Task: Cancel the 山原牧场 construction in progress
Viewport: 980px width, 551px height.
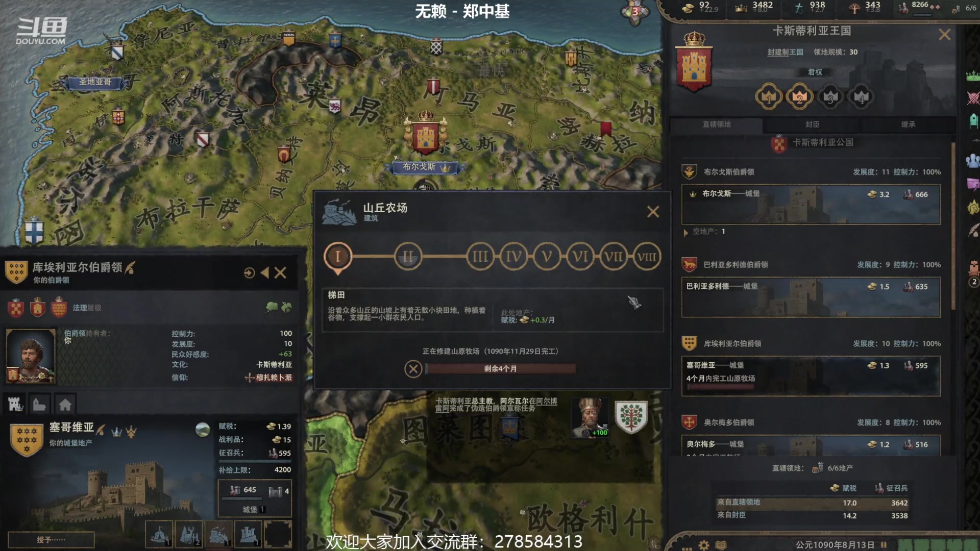Action: pos(413,368)
